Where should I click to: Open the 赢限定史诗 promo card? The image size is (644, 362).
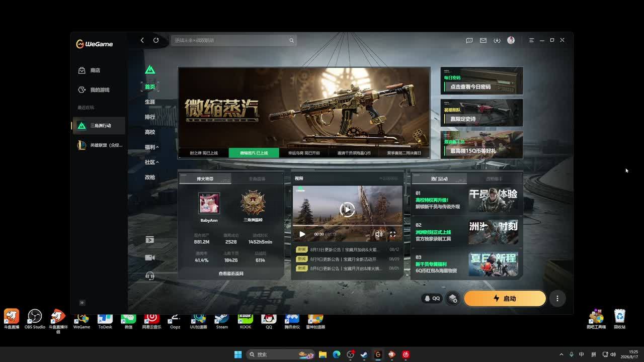(481, 113)
